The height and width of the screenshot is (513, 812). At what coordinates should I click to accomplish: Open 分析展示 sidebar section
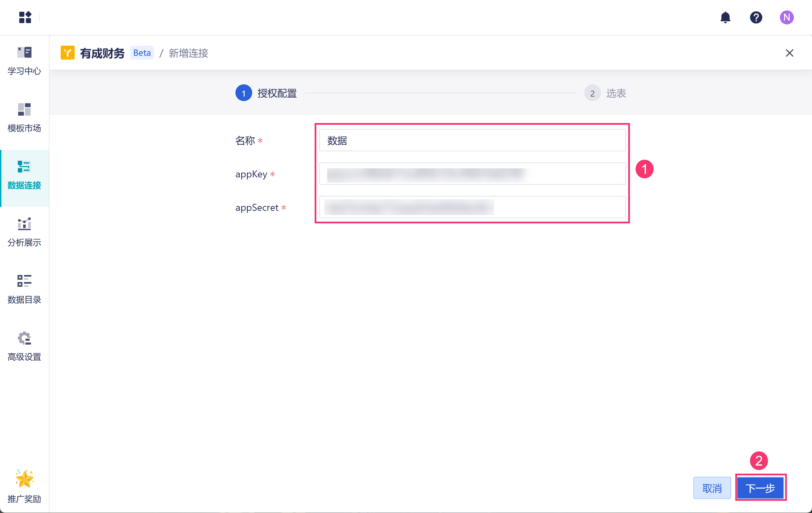tap(24, 232)
